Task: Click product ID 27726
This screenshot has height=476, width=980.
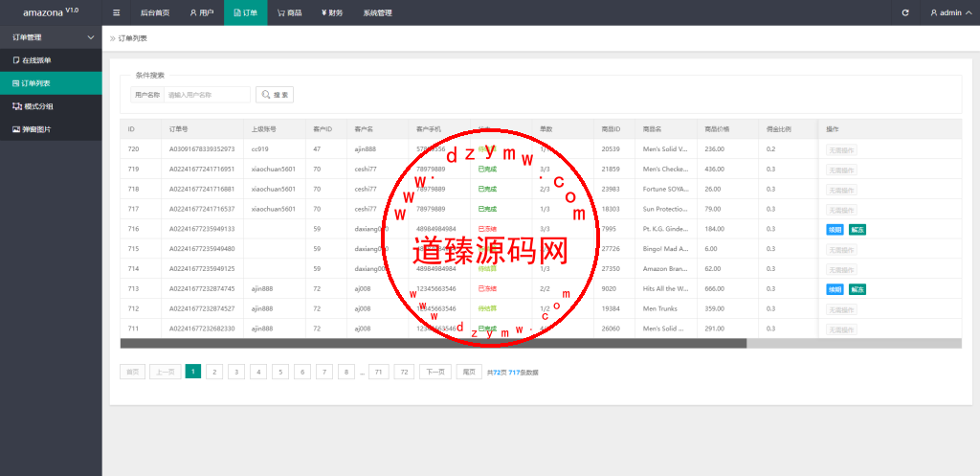Action: pos(611,249)
